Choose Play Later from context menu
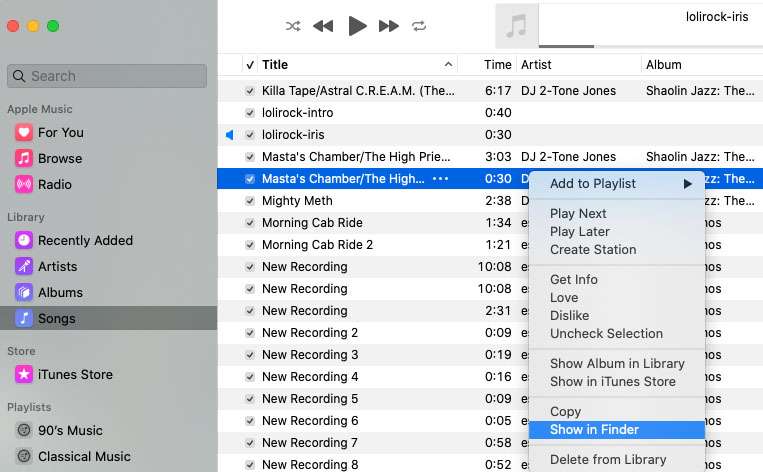 (580, 232)
